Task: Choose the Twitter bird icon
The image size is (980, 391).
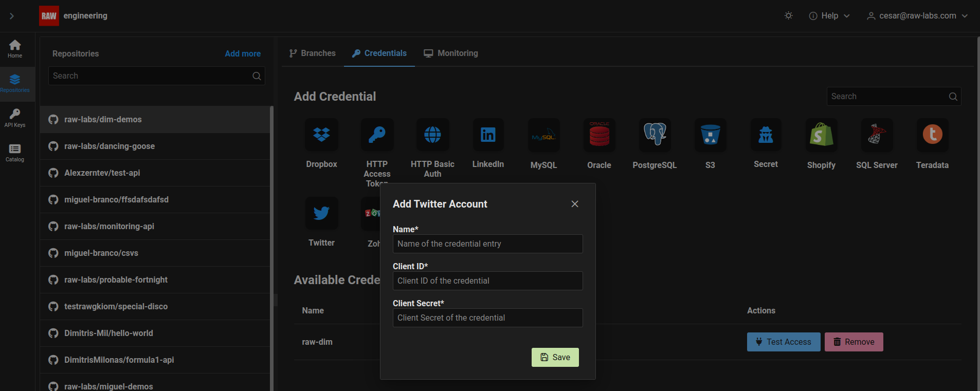Action: 321,213
